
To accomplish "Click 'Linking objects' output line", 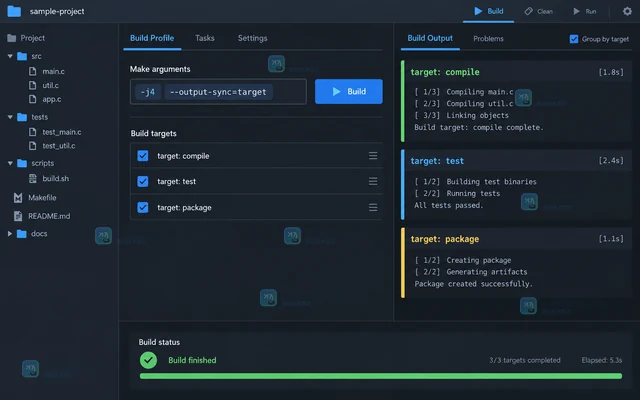I will click(x=478, y=116).
